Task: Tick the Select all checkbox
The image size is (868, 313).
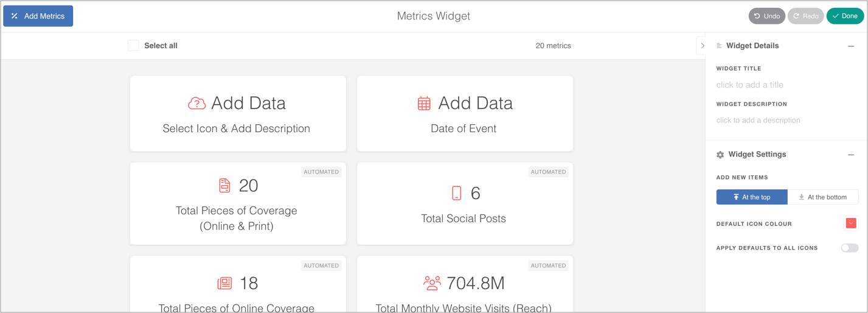Action: click(133, 46)
